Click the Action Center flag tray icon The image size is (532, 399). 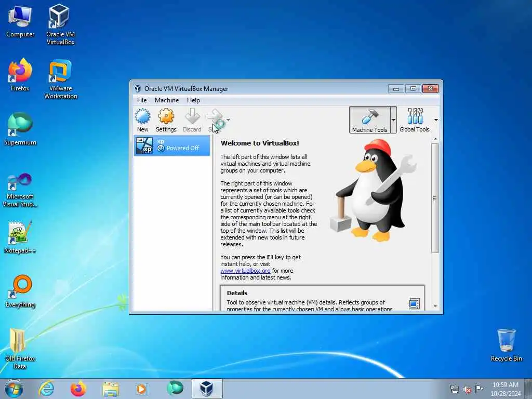click(x=479, y=389)
